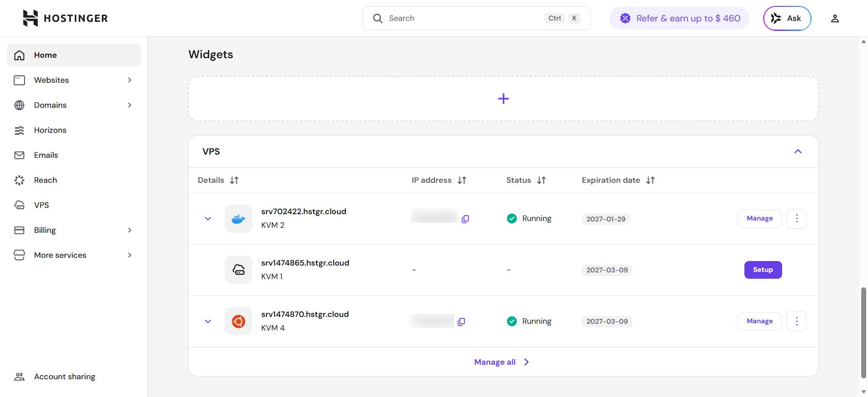Click the Billing card icon
The width and height of the screenshot is (868, 397).
19,230
